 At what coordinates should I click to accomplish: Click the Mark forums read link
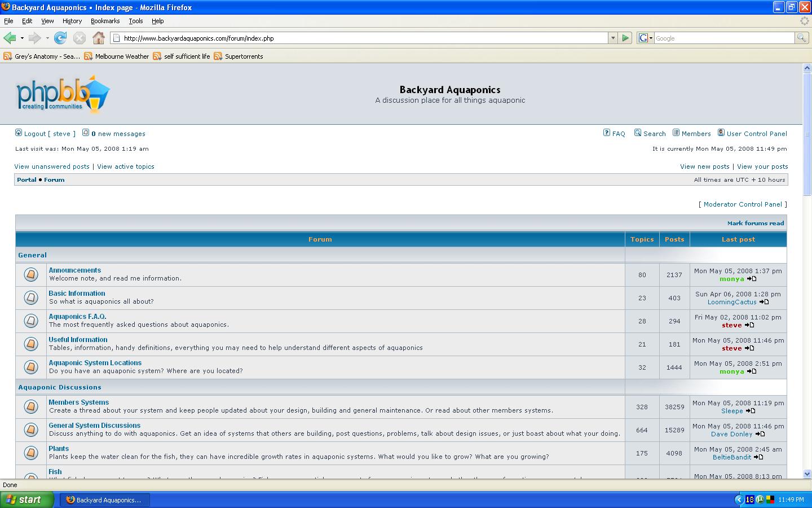click(755, 223)
